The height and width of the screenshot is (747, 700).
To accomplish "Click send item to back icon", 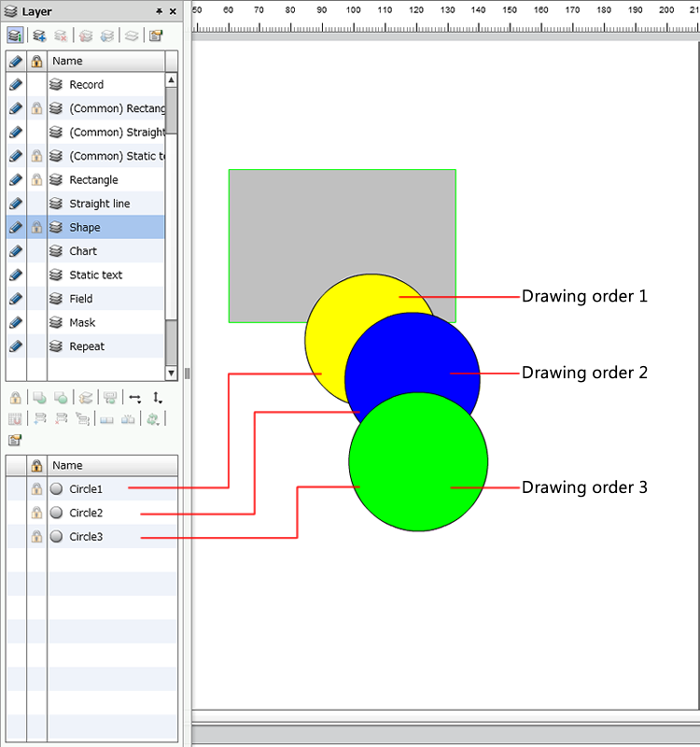I will 61,398.
